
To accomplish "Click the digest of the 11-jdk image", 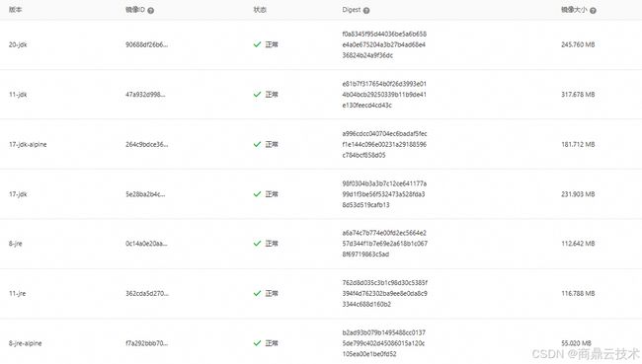I will [x=384, y=95].
